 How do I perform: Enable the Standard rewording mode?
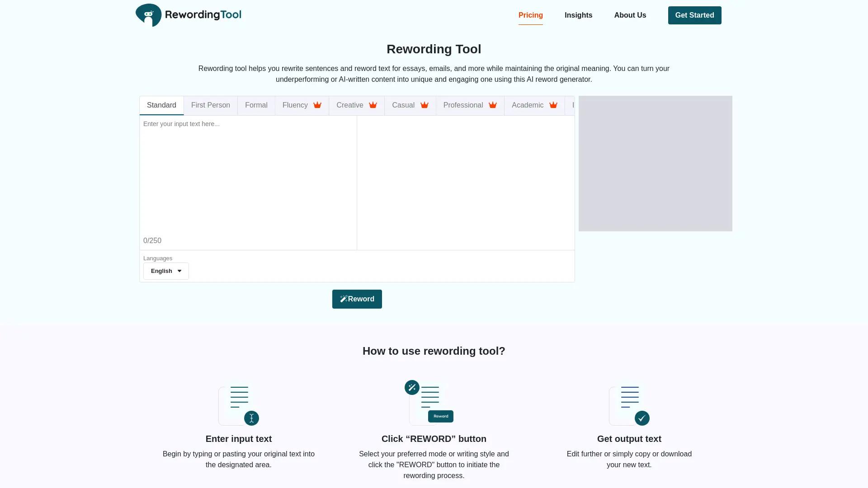click(x=161, y=105)
